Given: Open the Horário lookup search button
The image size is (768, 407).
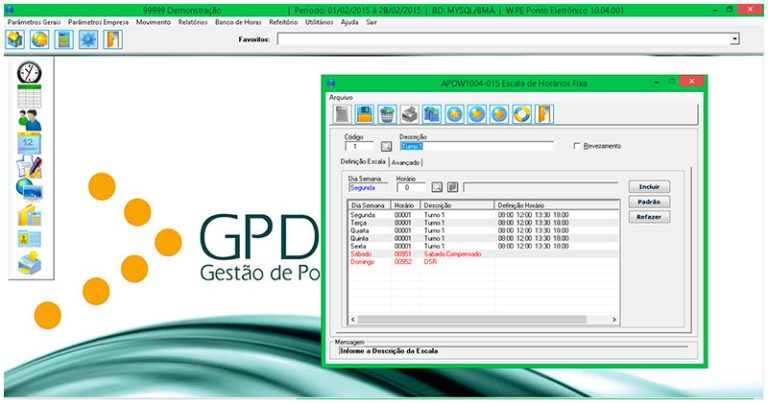Looking at the screenshot, I should coord(437,186).
